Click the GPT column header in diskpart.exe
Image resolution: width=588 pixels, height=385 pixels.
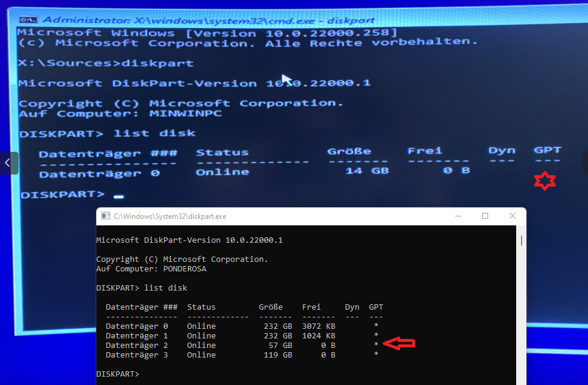[x=376, y=307]
